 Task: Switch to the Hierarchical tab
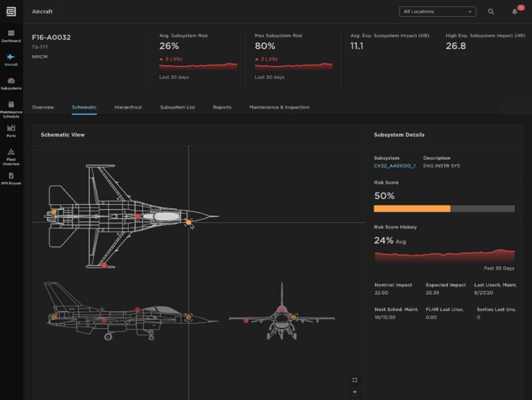[128, 107]
